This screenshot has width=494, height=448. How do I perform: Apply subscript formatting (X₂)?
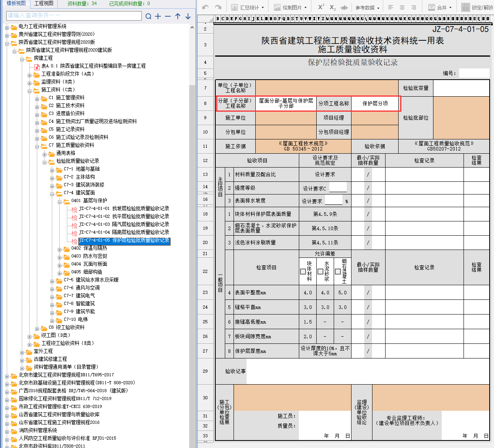click(332, 7)
